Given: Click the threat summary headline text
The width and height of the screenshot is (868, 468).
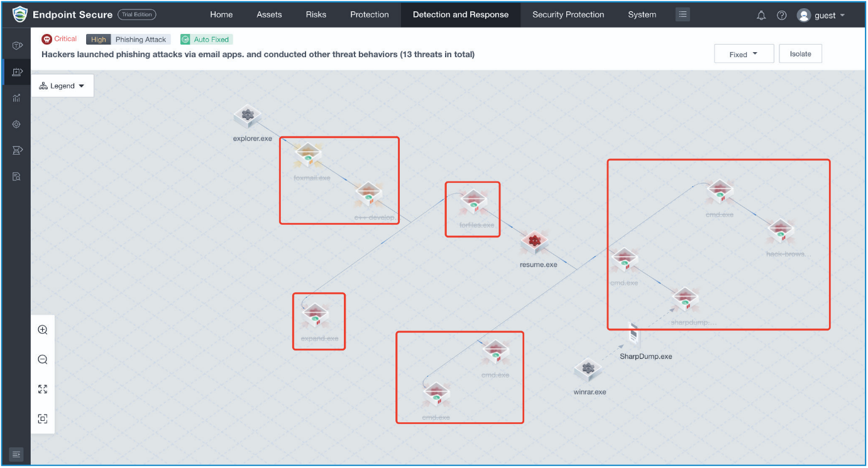Looking at the screenshot, I should coord(258,55).
